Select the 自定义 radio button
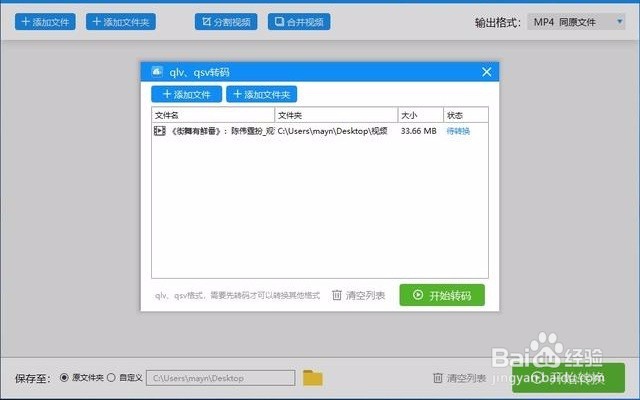 coord(111,378)
